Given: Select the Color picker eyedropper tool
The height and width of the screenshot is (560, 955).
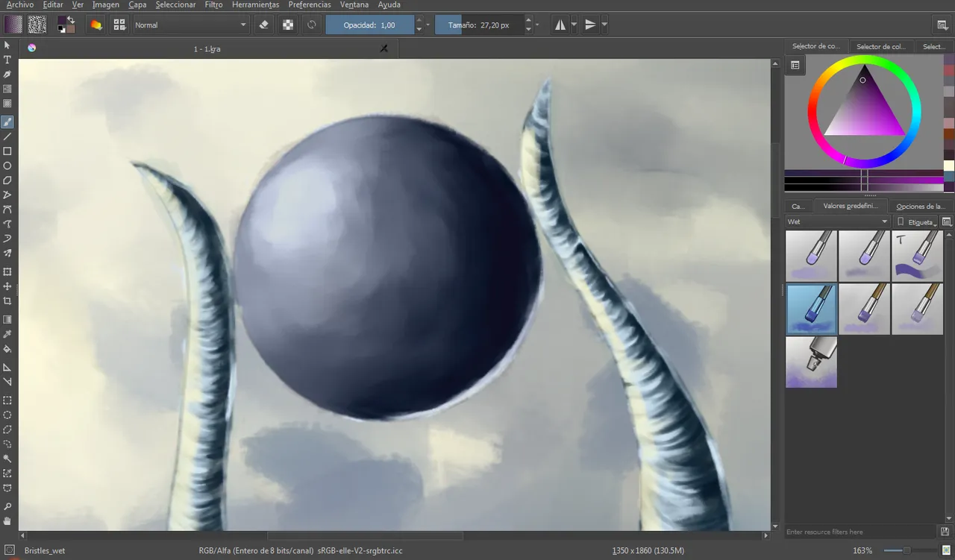Looking at the screenshot, I should [x=7, y=334].
